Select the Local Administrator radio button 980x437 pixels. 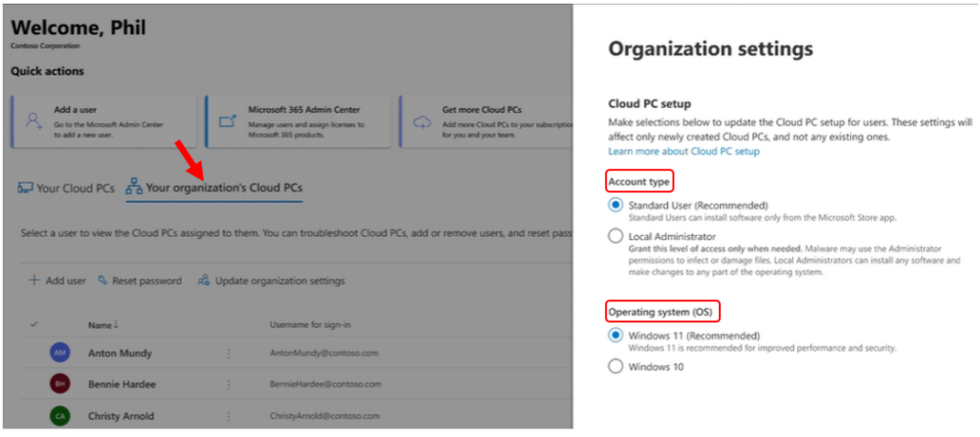615,236
